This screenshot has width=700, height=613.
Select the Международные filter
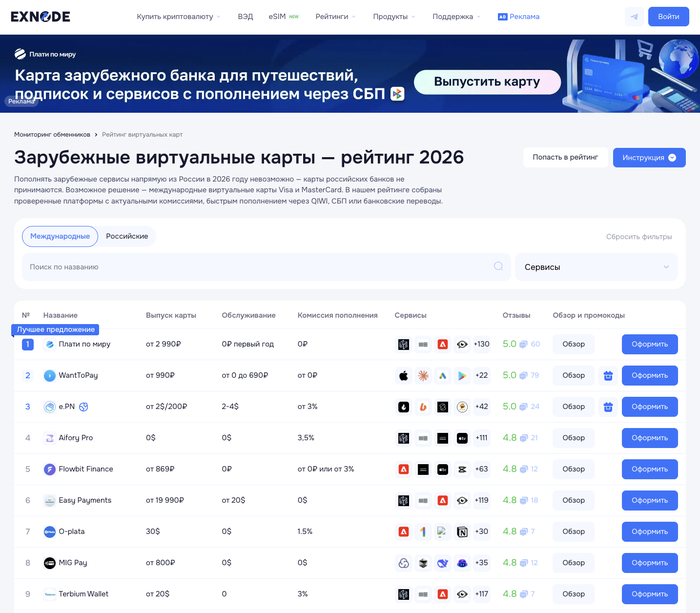tap(60, 236)
